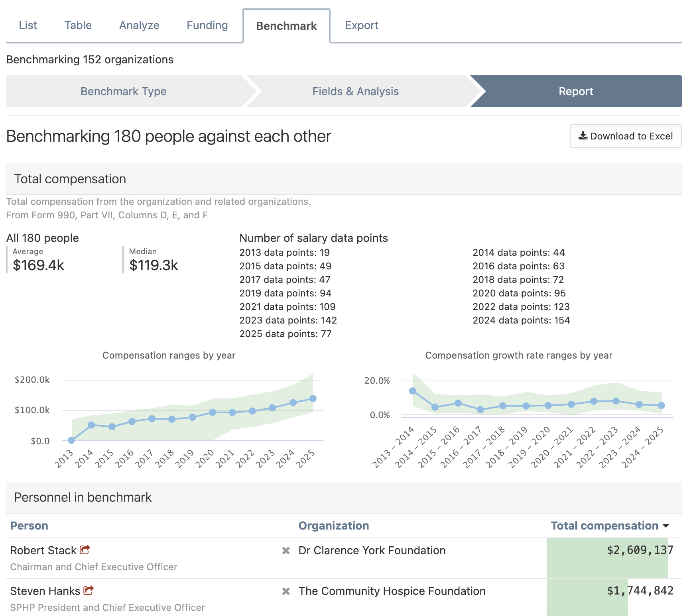
Task: Select the Report step
Action: [x=576, y=91]
